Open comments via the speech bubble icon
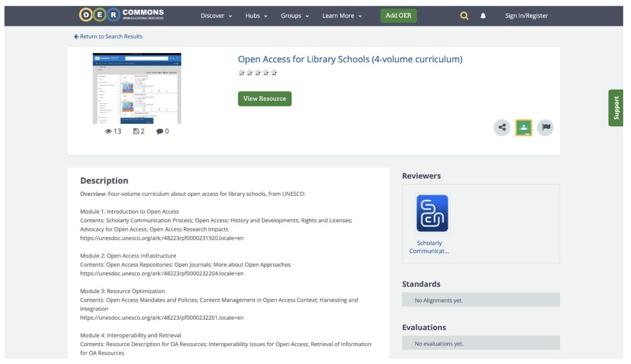 (x=158, y=131)
